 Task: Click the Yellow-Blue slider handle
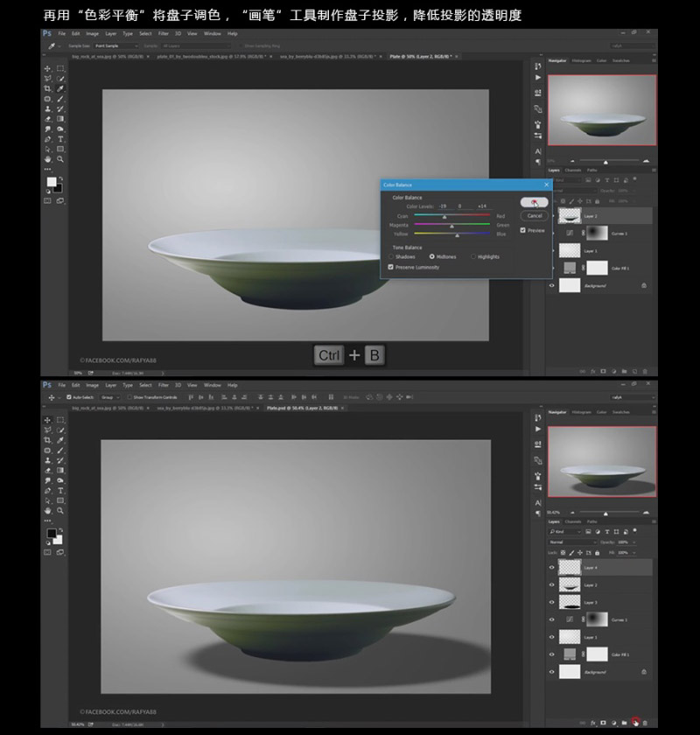[x=457, y=235]
